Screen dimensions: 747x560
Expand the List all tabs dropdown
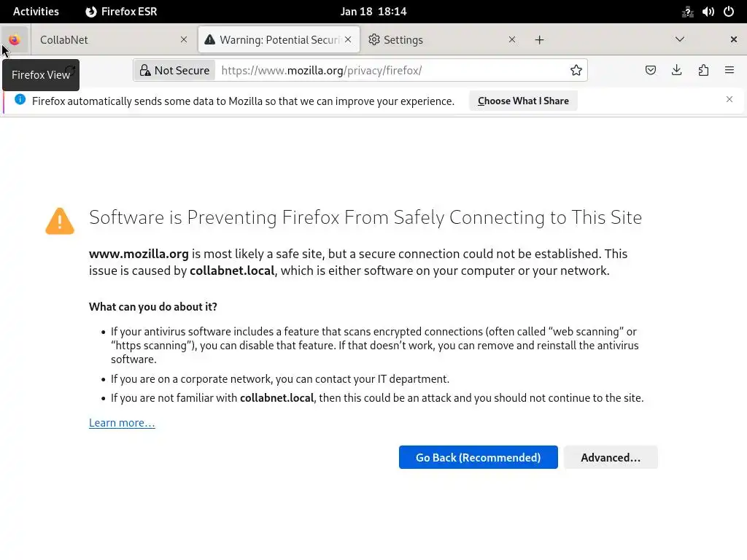(680, 39)
